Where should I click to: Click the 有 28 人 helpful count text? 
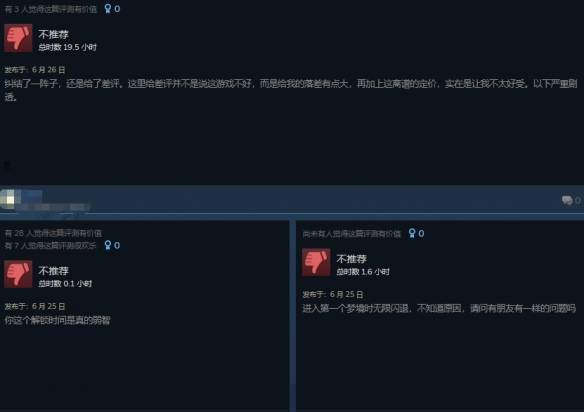(x=53, y=233)
